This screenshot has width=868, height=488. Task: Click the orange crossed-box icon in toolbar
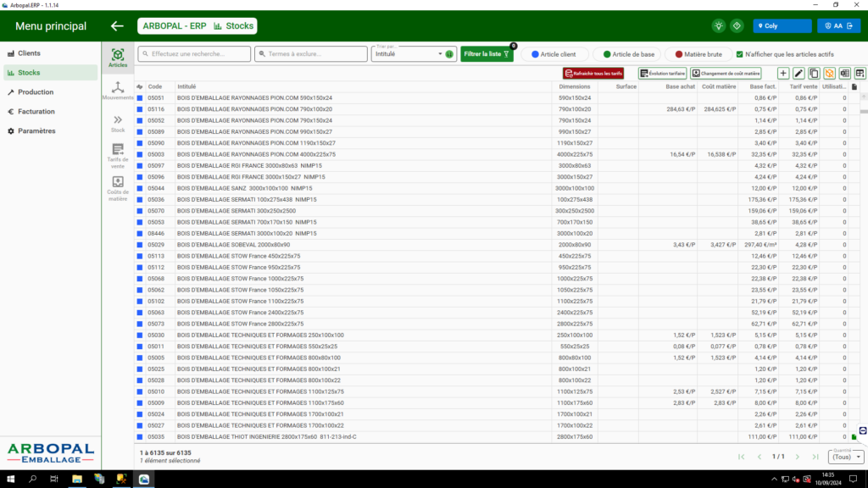tap(829, 73)
